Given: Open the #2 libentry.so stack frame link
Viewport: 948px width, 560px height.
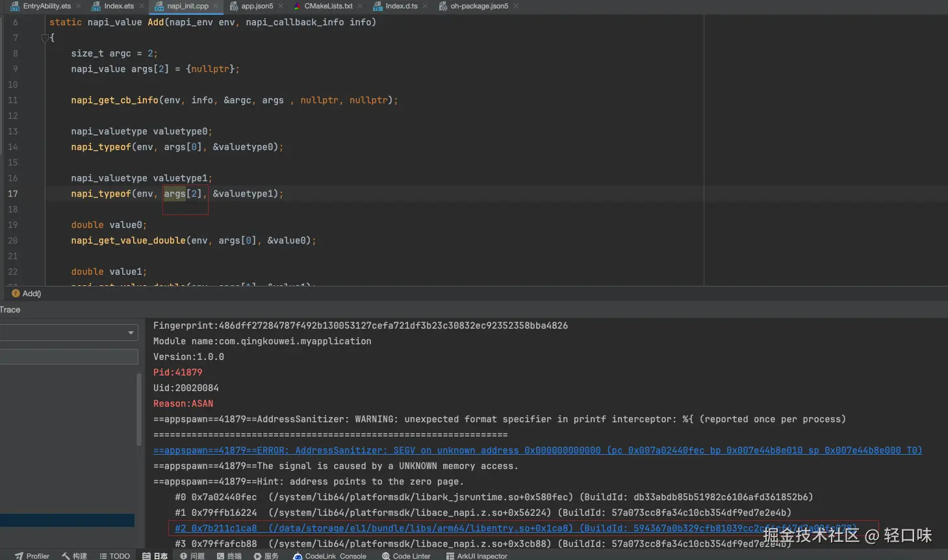Looking at the screenshot, I should (x=517, y=528).
